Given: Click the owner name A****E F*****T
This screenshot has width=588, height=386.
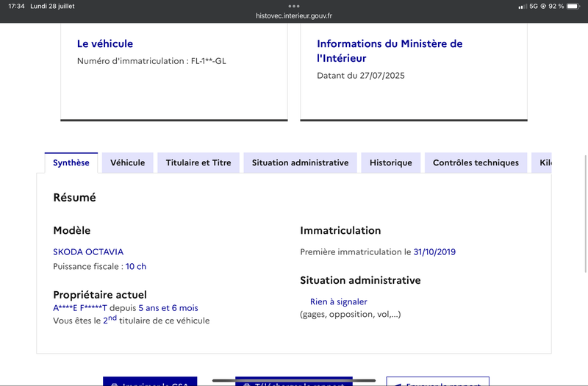Looking at the screenshot, I should [80, 308].
